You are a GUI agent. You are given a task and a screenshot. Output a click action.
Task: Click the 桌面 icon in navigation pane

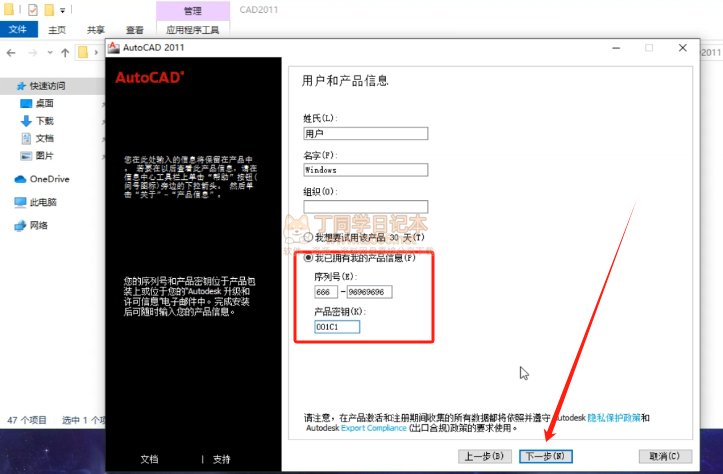point(26,103)
